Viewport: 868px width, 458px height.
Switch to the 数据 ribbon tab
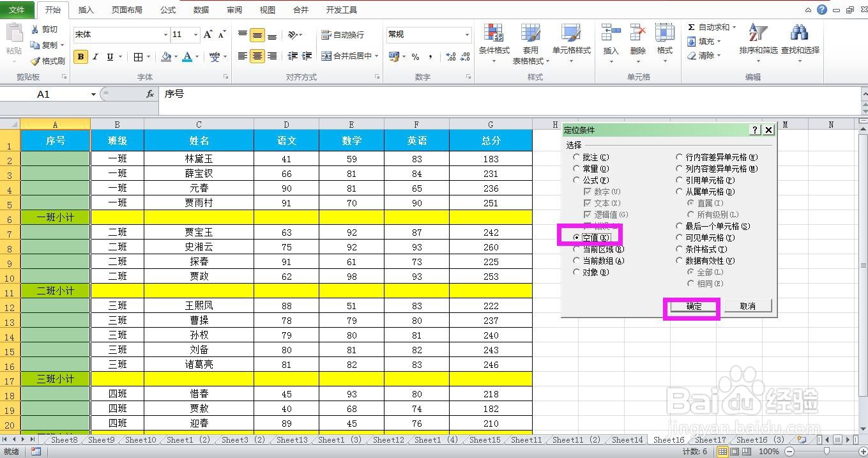[x=200, y=10]
